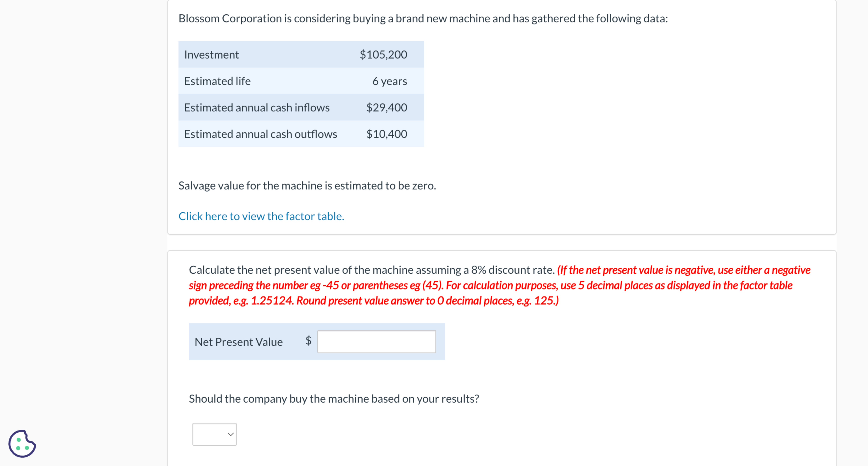The height and width of the screenshot is (466, 868).
Task: Click the salvage value statement text
Action: (x=307, y=185)
